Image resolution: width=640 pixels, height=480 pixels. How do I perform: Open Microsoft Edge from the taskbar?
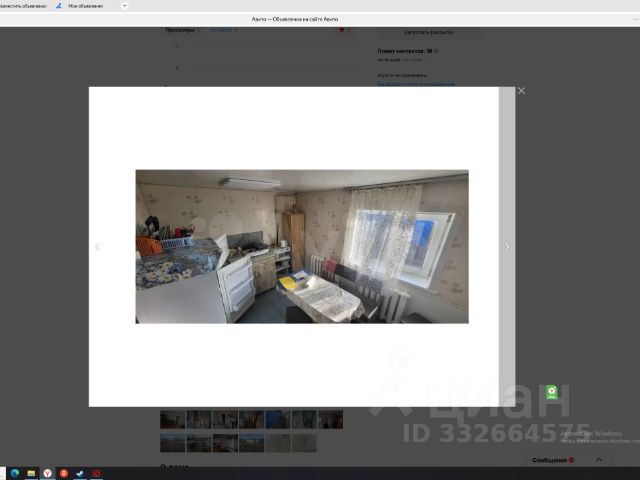coord(15,473)
